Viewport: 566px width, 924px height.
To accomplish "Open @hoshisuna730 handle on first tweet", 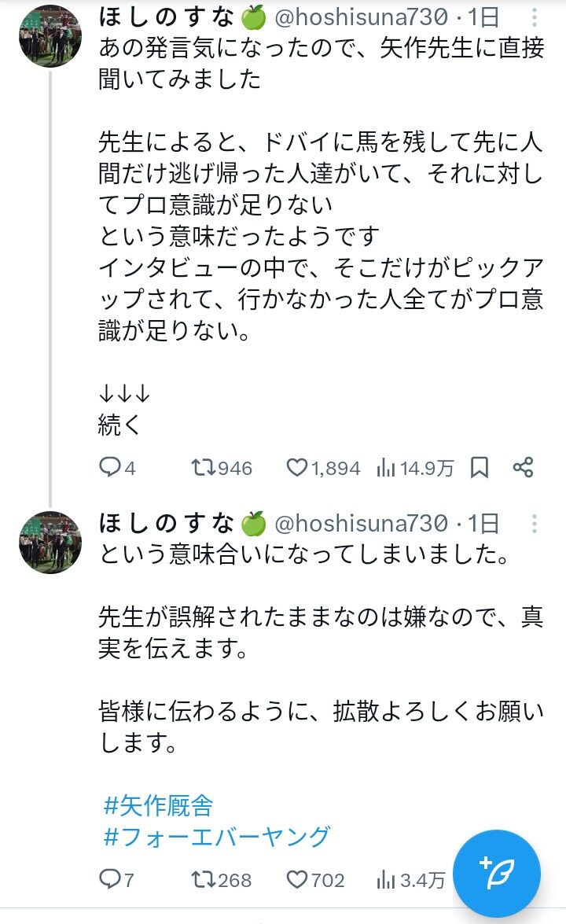I will pyautogui.click(x=362, y=17).
